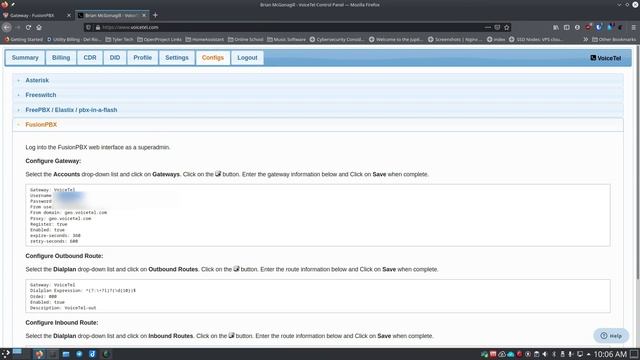
Task: Select the Brian McGonagill VoiceTel browser tab
Action: pos(112,15)
